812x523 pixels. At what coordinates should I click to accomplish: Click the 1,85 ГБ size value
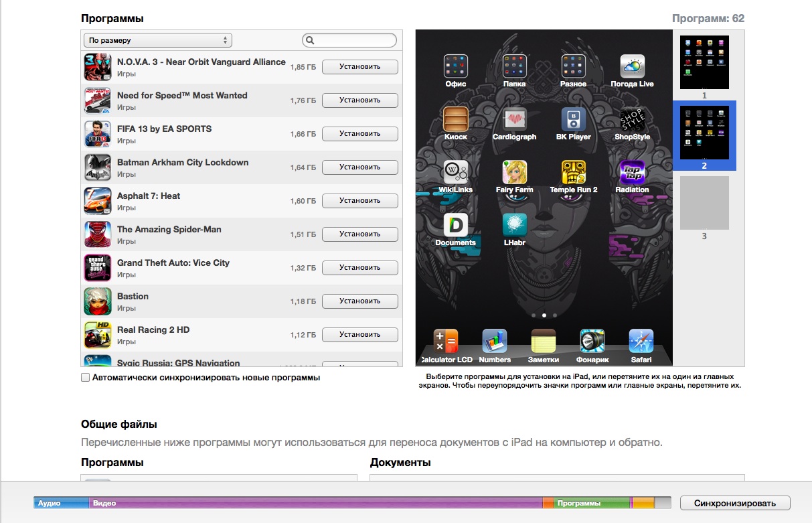click(x=303, y=67)
